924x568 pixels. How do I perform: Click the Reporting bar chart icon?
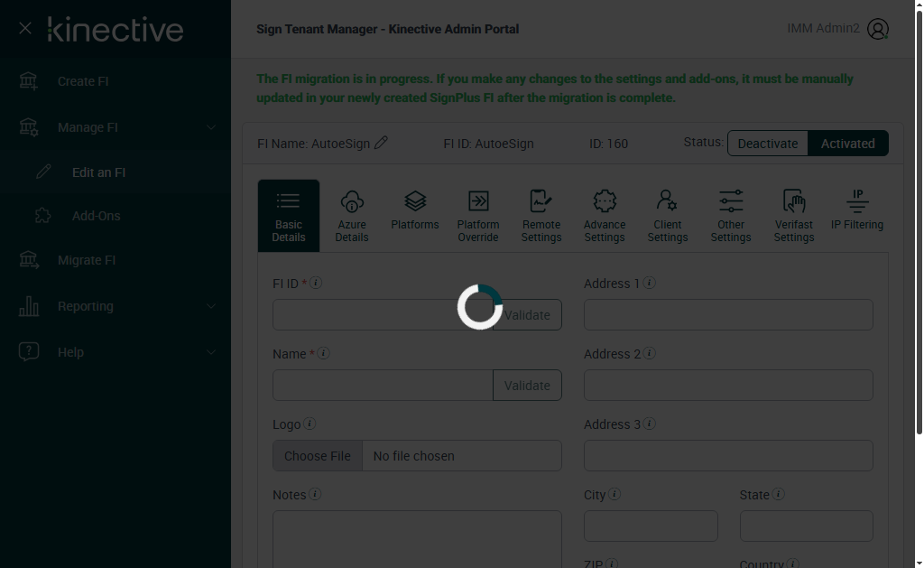click(x=28, y=306)
